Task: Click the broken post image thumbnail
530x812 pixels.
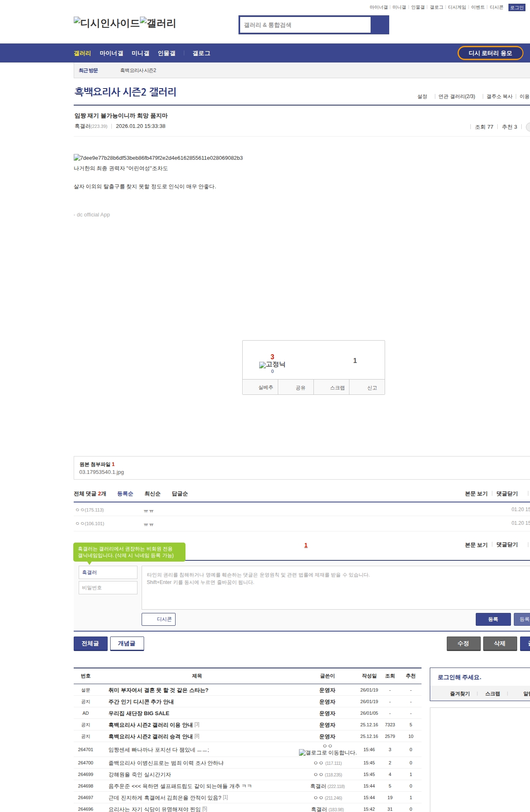Action: click(x=158, y=158)
